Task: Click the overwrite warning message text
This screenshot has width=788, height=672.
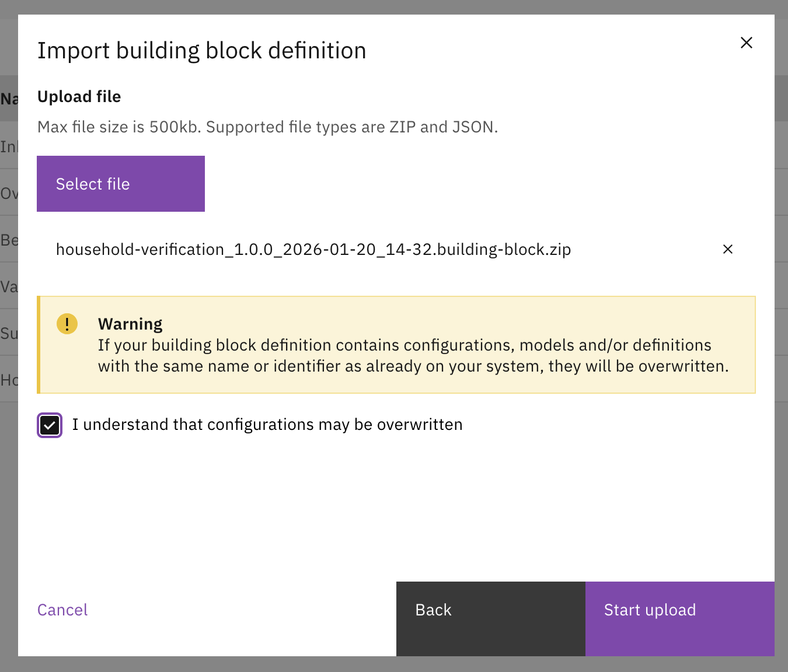Action: point(413,356)
